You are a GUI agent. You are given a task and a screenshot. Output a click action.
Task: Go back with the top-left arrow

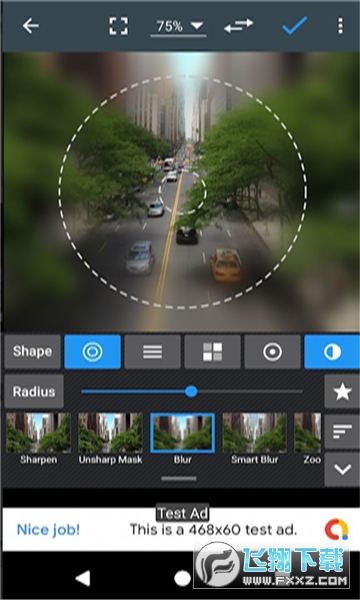pyautogui.click(x=30, y=26)
